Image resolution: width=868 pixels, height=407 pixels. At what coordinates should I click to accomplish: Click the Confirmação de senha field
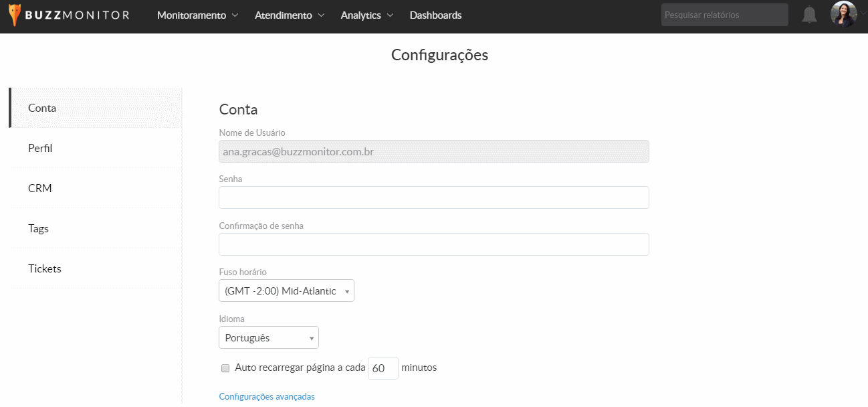(x=433, y=244)
